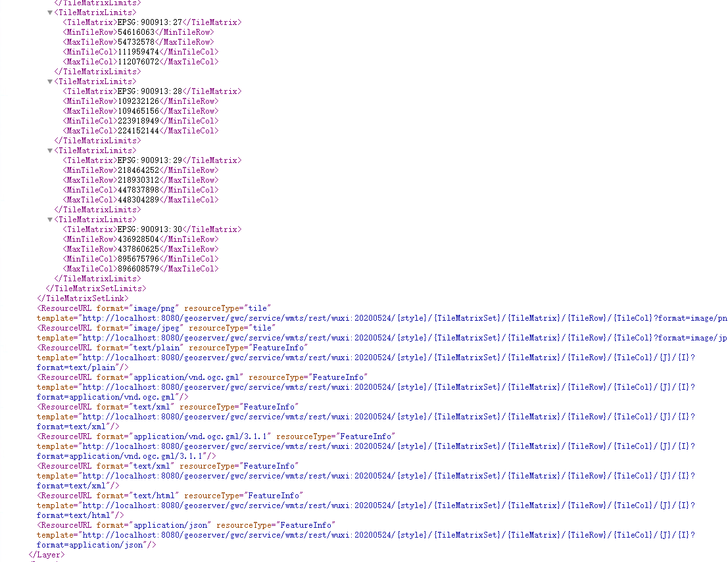728x562 pixels.
Task: Click the closing TileMatrixSetLimits tag
Action: tap(95, 289)
